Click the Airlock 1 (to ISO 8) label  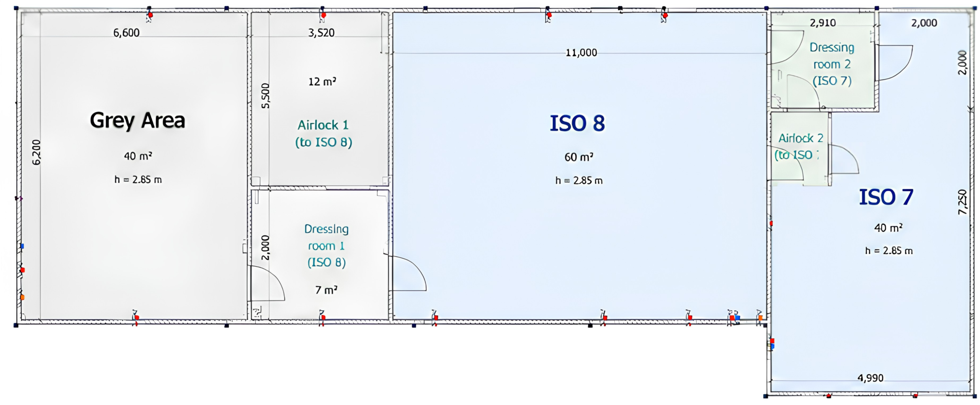coord(323,133)
